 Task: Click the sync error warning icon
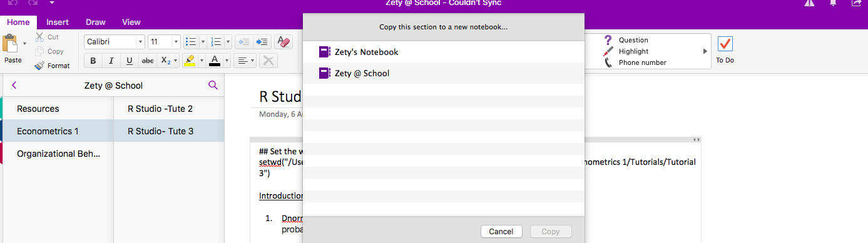click(809, 3)
